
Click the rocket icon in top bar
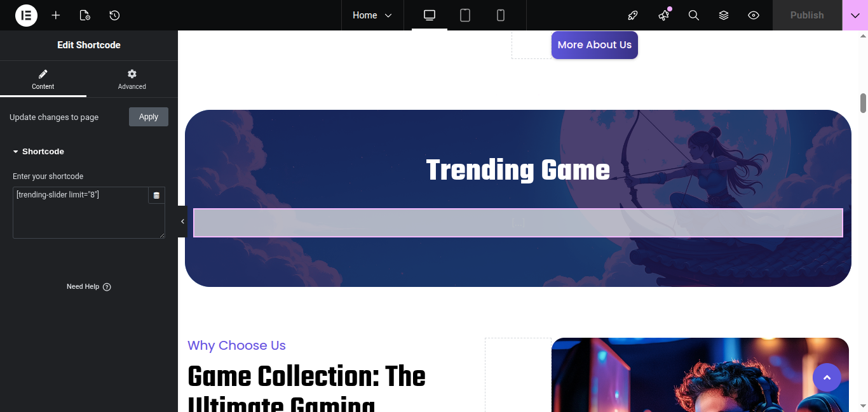coord(633,15)
